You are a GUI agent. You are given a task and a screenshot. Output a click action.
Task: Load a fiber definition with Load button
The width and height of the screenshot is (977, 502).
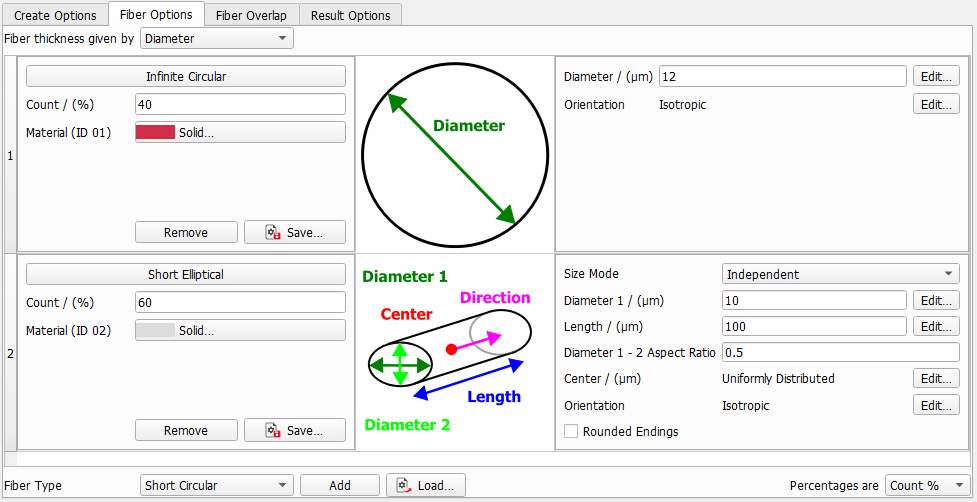[426, 485]
